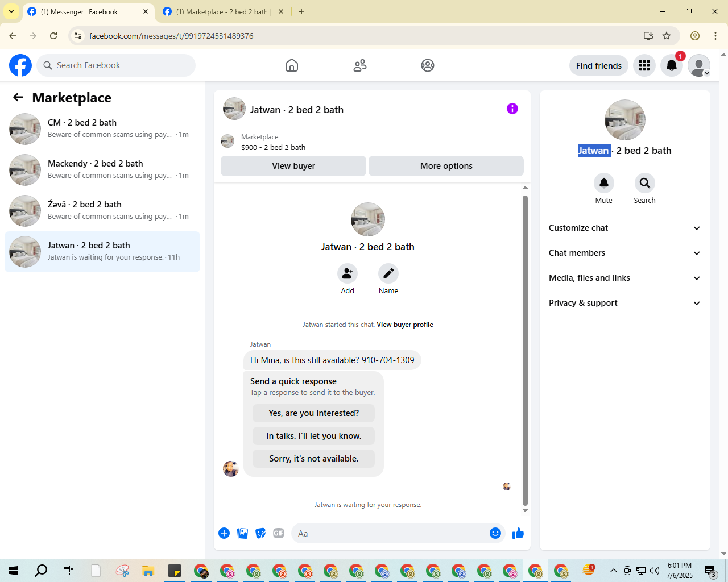
Task: View site information icon beside URL
Action: [x=78, y=36]
